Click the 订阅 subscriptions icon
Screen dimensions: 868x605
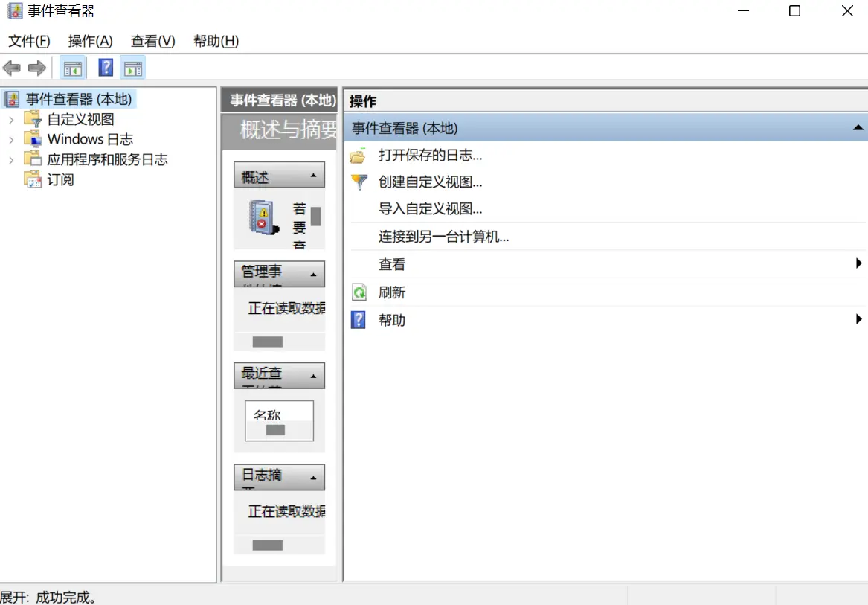point(33,179)
